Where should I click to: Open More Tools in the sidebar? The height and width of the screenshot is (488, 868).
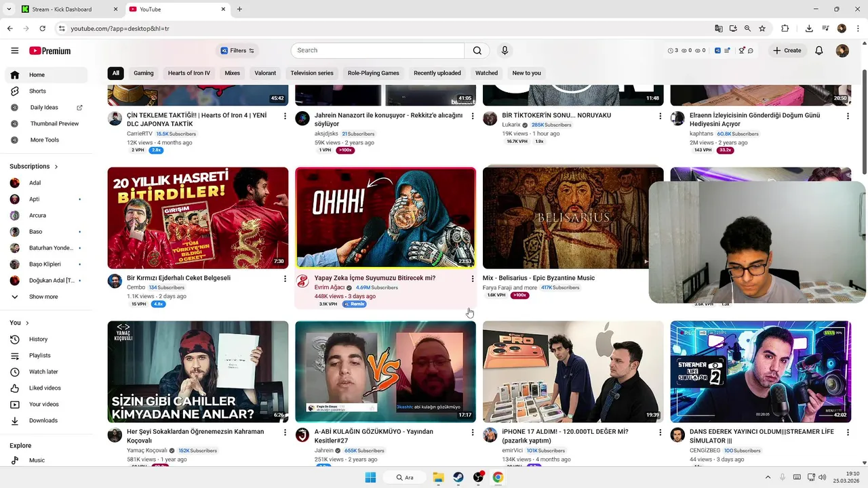(46, 140)
